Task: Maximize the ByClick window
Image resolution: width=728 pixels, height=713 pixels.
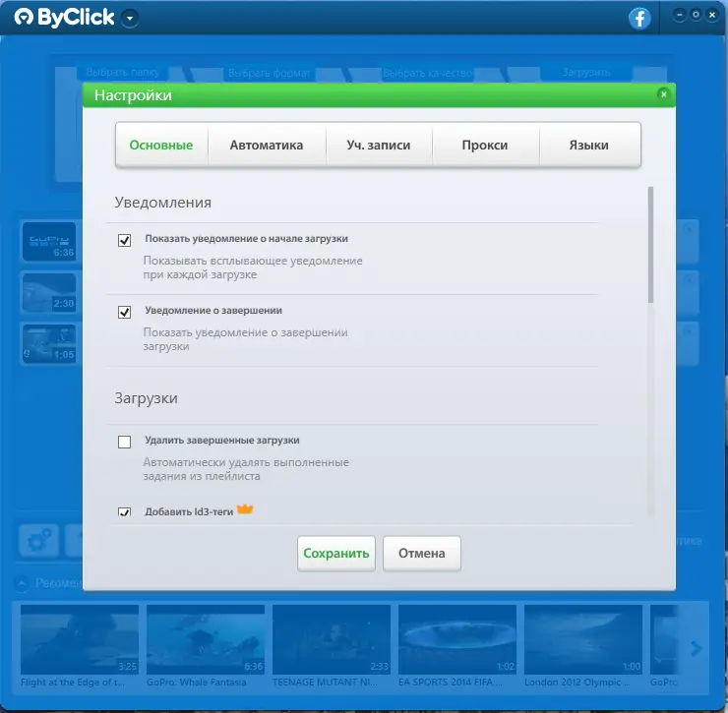Action: (696, 15)
